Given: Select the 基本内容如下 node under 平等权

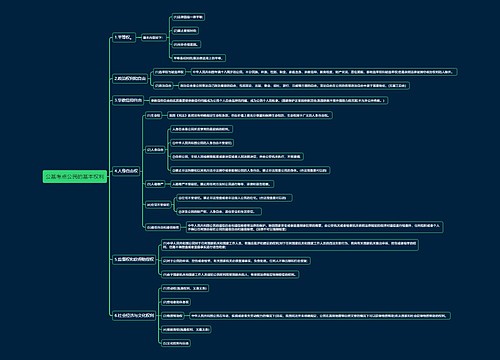Looking at the screenshot, I should click(153, 38).
